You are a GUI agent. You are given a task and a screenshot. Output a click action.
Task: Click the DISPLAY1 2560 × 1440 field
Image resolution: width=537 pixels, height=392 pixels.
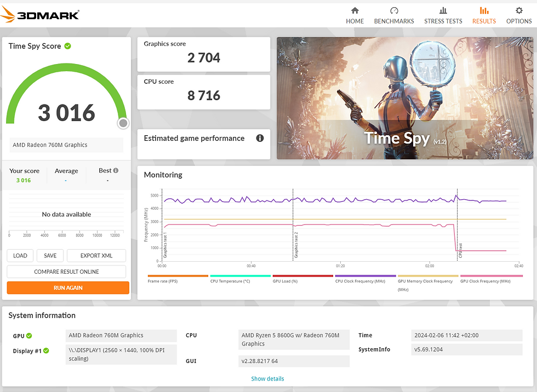click(121, 354)
